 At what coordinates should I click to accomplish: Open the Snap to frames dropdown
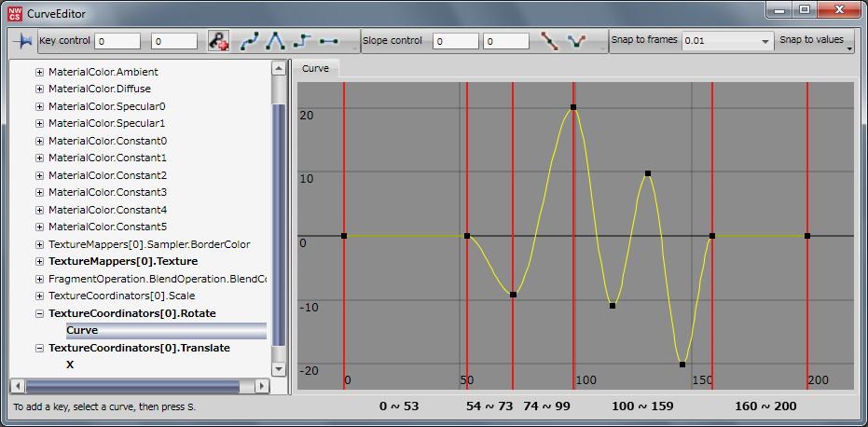point(765,42)
